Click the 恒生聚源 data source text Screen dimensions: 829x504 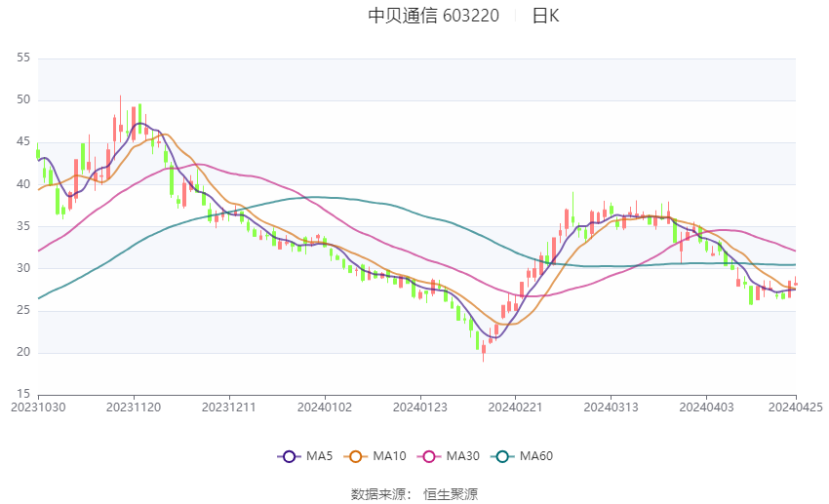(451, 494)
